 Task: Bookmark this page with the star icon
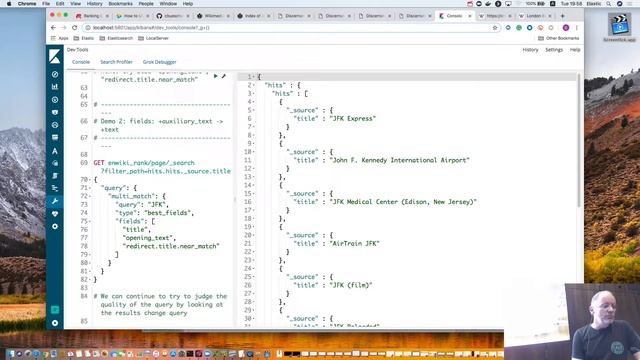pyautogui.click(x=495, y=28)
